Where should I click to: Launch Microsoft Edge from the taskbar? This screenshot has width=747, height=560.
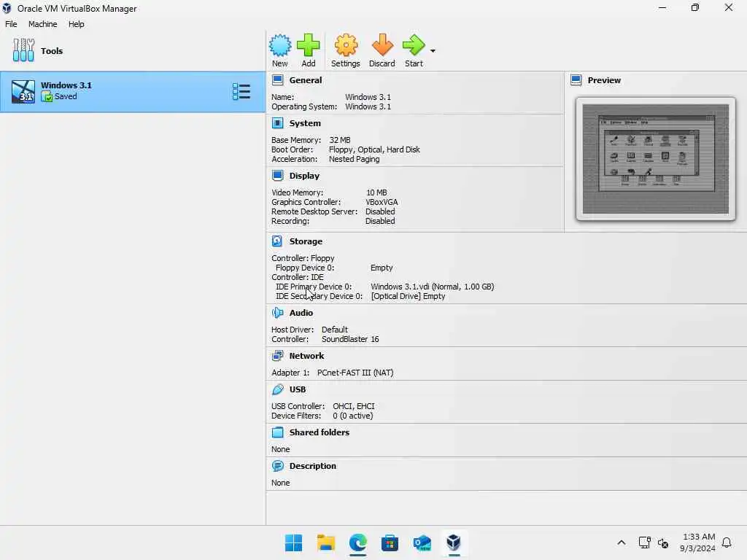coord(357,542)
